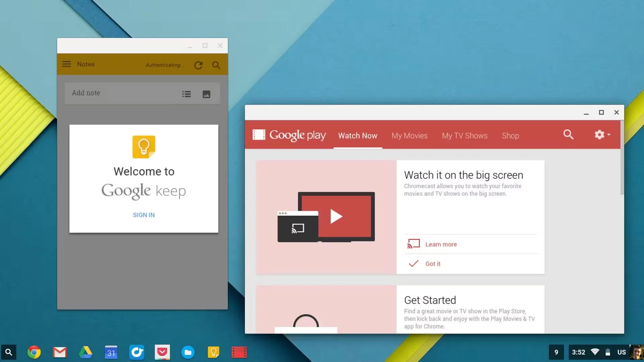Click Learn more about Chromecast

(x=441, y=244)
